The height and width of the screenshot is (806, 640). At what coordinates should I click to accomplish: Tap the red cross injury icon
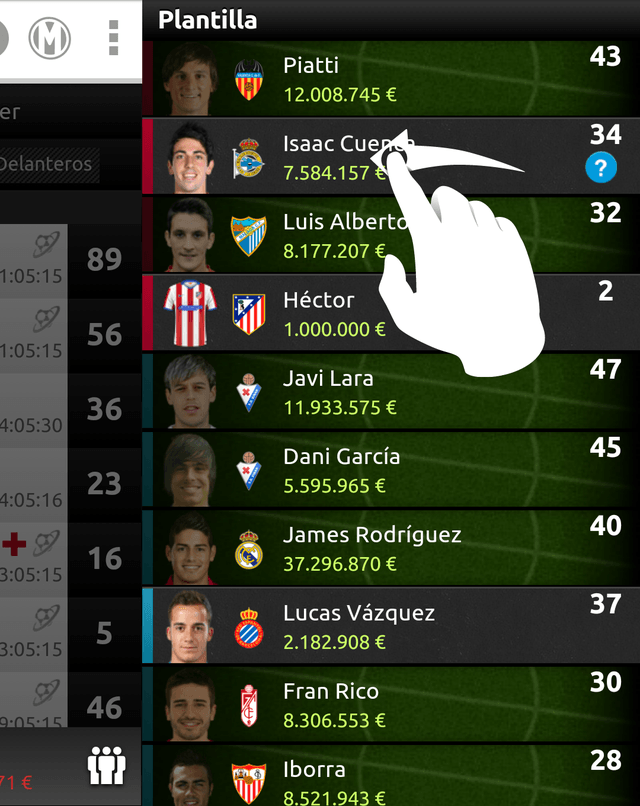[x=14, y=544]
